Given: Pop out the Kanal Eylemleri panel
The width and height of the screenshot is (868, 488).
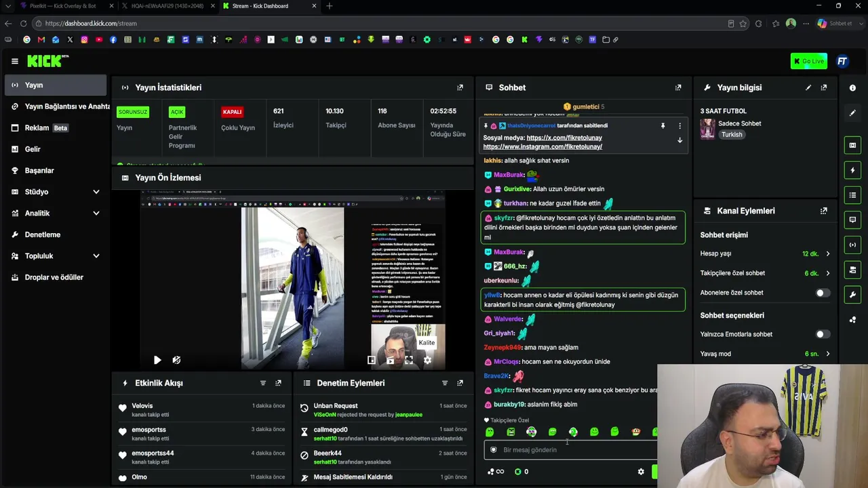Looking at the screenshot, I should point(824,211).
